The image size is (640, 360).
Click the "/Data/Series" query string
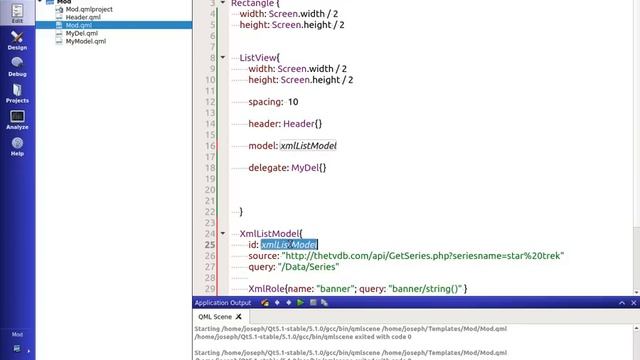tap(309, 267)
